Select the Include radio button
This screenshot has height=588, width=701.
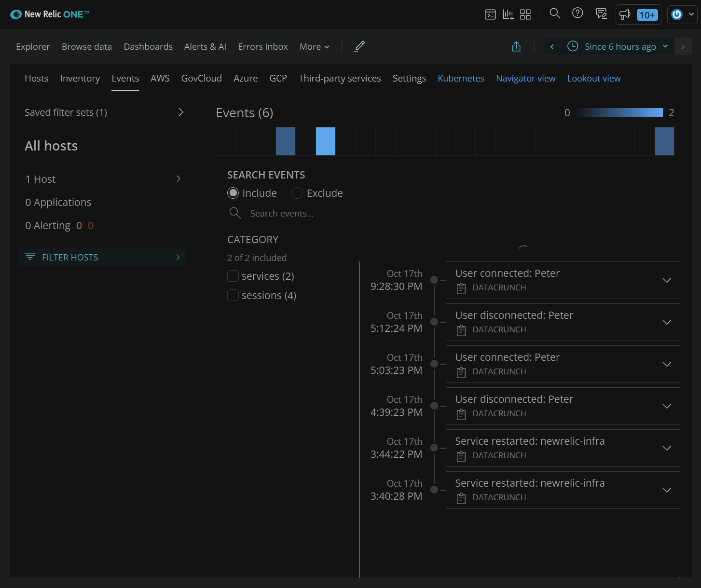pos(233,193)
